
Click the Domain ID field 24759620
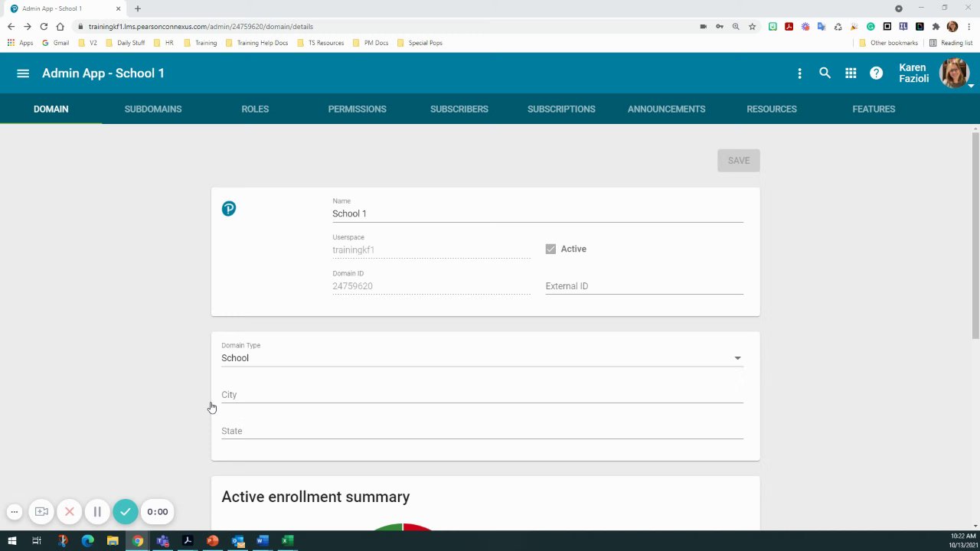coord(431,286)
